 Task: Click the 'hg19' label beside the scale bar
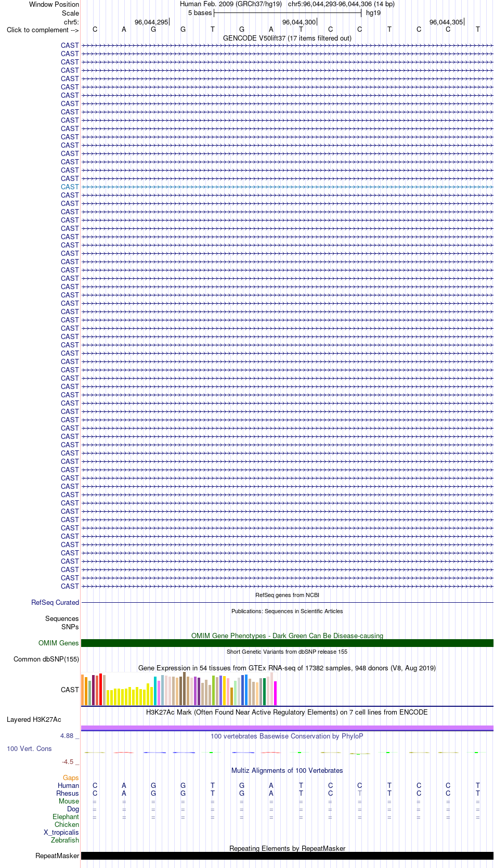[x=373, y=13]
